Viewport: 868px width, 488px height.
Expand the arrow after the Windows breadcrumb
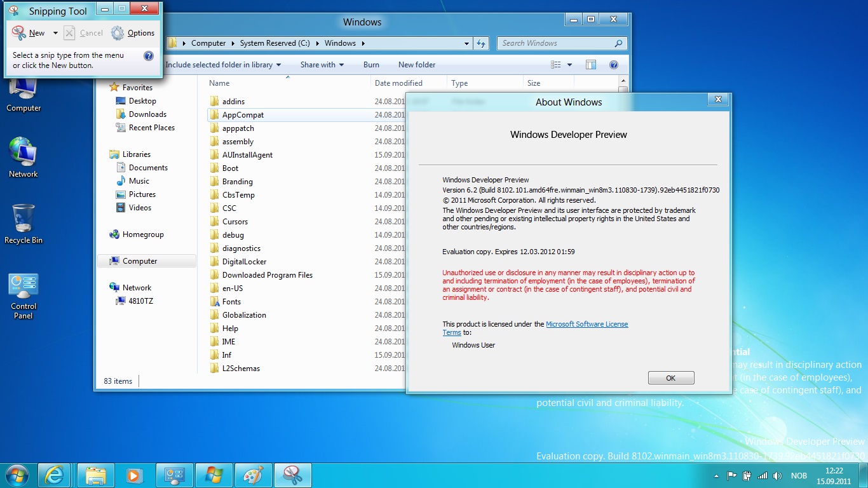[x=363, y=43]
